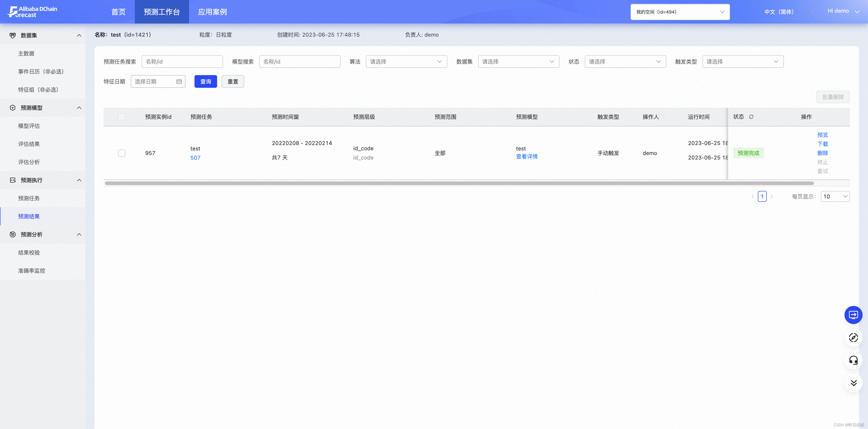Click the 20220208 - 20220214 time window cell
868x429 pixels.
(302, 143)
